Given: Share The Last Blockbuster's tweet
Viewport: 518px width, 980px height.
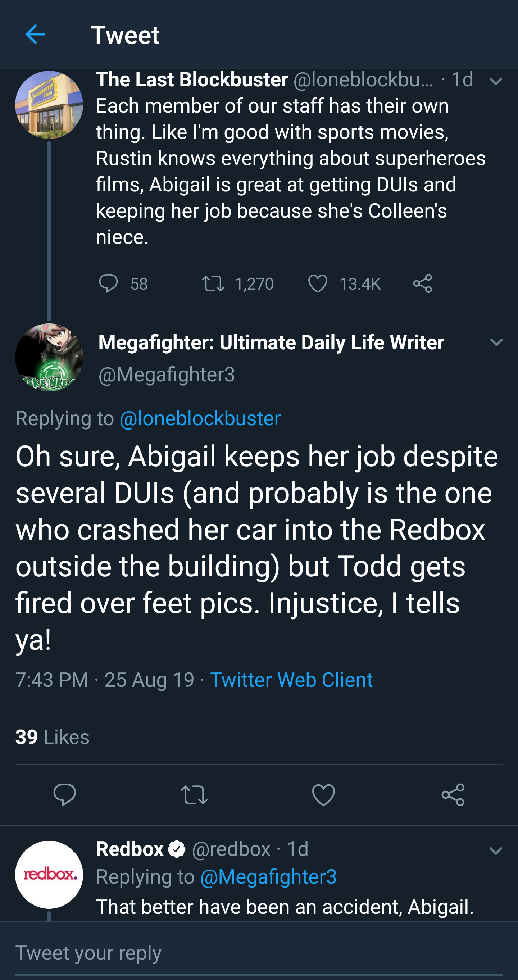Looking at the screenshot, I should pyautogui.click(x=423, y=283).
